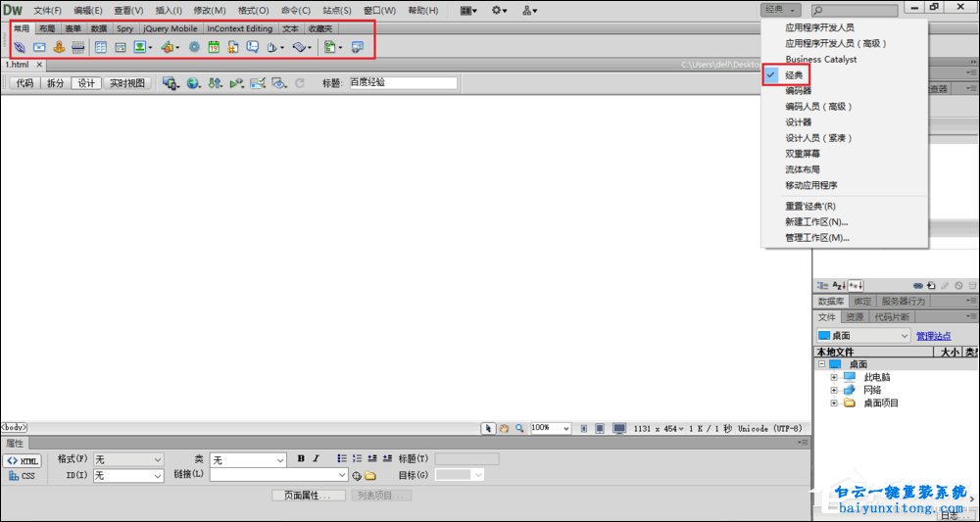The image size is (980, 522).
Task: Open the 100% zoom level dropdown
Action: (x=551, y=428)
